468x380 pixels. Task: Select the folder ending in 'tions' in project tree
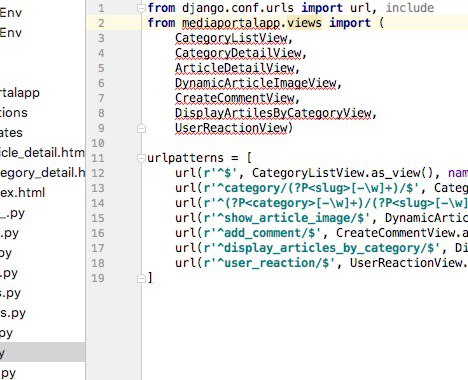pos(14,113)
